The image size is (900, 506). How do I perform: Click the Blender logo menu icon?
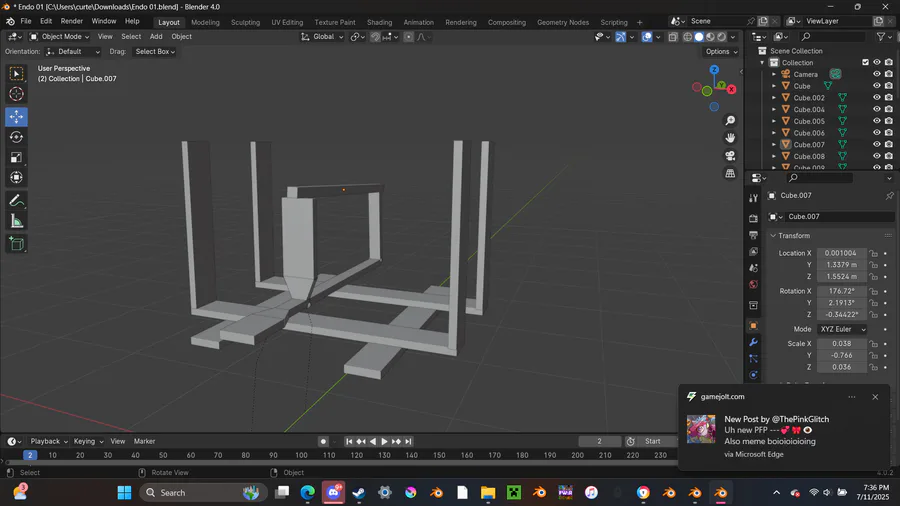[x=10, y=21]
